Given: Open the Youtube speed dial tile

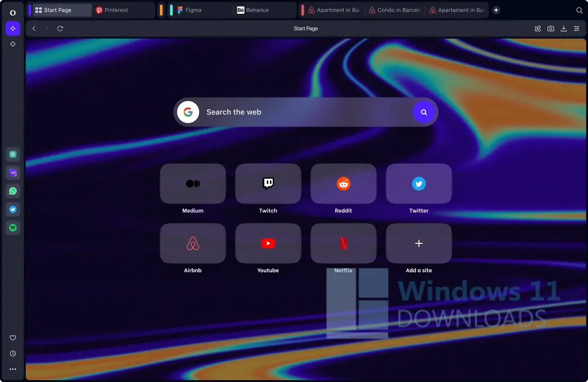Looking at the screenshot, I should coord(268,243).
